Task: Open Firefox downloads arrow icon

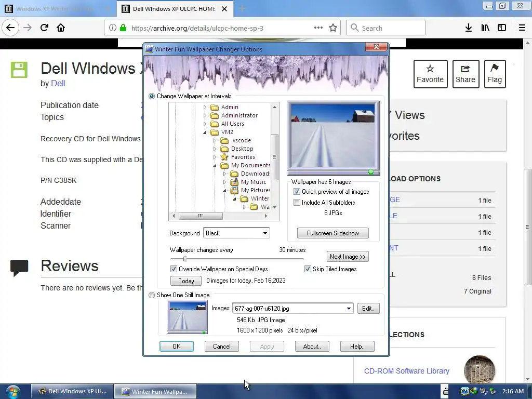Action: (x=469, y=28)
